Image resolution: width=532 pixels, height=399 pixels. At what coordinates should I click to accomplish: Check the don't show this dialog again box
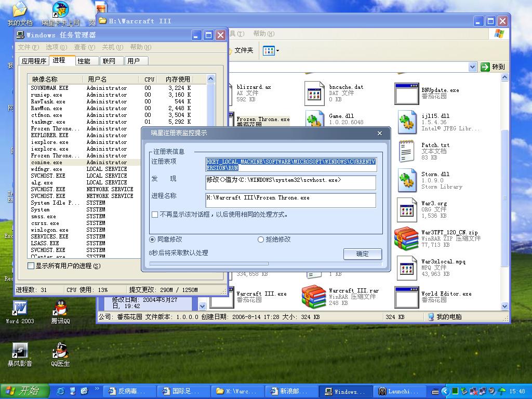pyautogui.click(x=155, y=215)
